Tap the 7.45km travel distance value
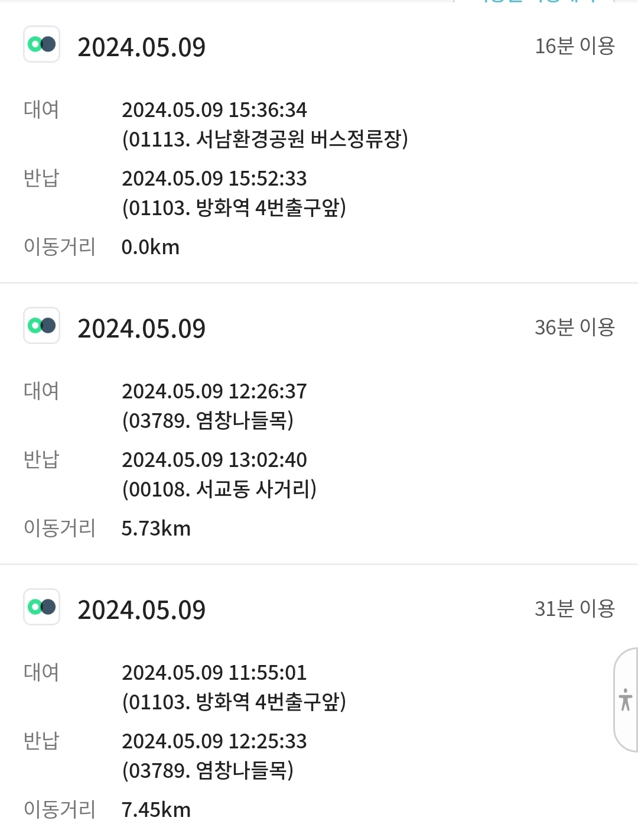The image size is (638, 840). coord(156,810)
